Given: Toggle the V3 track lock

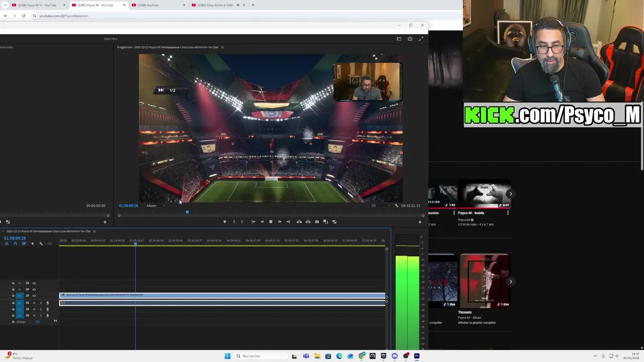Looking at the screenshot, I should pyautogui.click(x=14, y=283).
